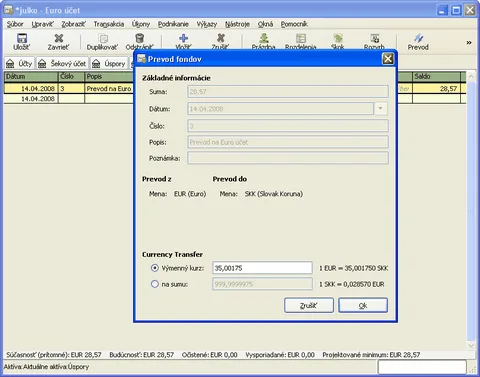Click the Poznámka field in the dialog

coord(288,158)
